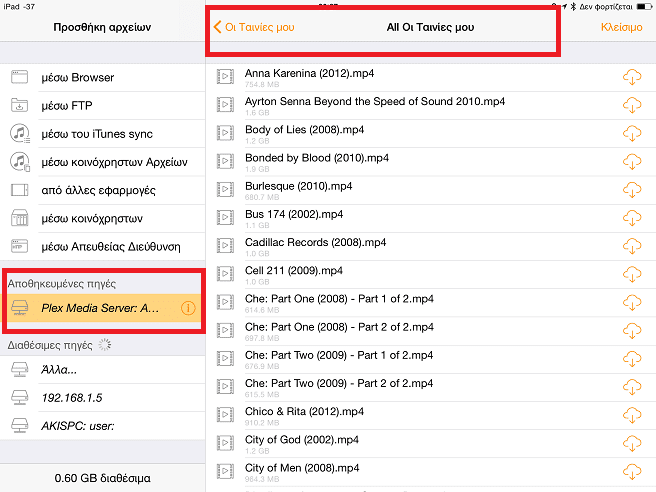Choose μέσω FTP option
This screenshot has width=656, height=492.
pyautogui.click(x=102, y=105)
